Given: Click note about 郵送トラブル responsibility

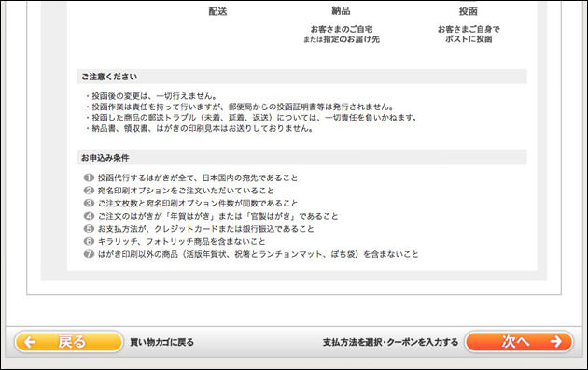Looking at the screenshot, I should point(251,118).
